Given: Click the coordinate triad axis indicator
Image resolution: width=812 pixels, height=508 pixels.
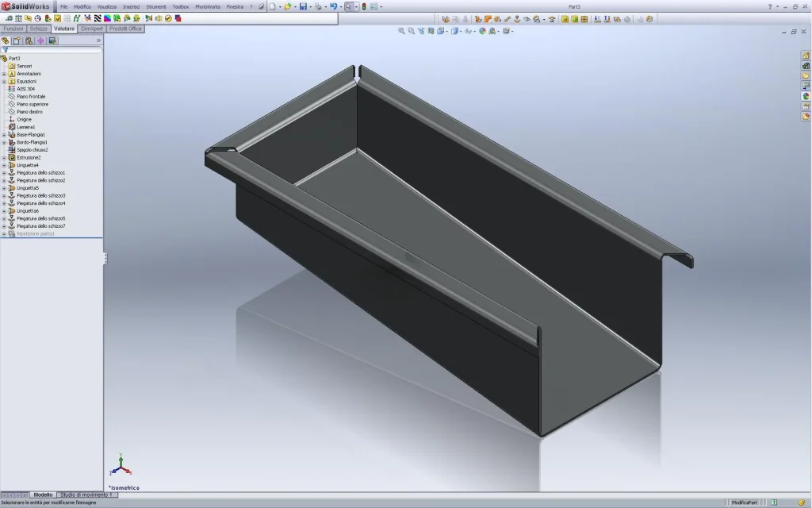Looking at the screenshot, I should click(121, 465).
